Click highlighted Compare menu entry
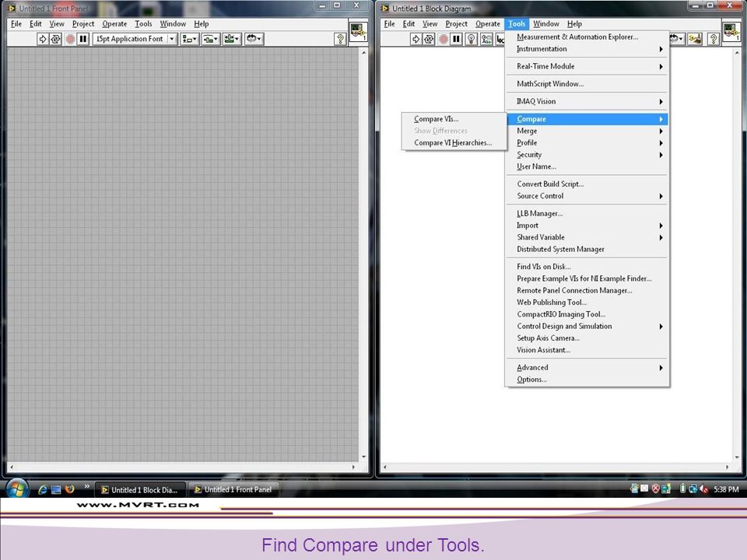The height and width of the screenshot is (560, 747). (x=587, y=119)
